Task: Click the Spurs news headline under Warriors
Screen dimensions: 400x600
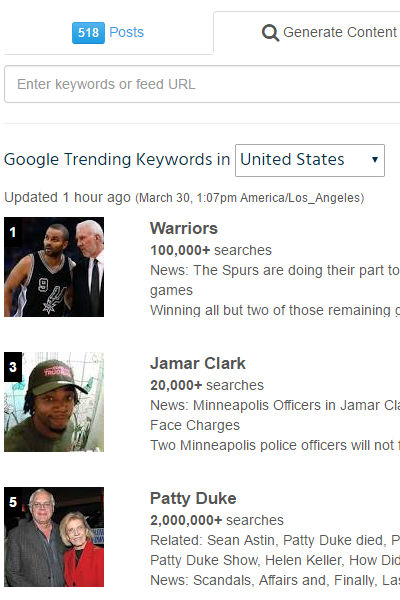Action: point(275,280)
